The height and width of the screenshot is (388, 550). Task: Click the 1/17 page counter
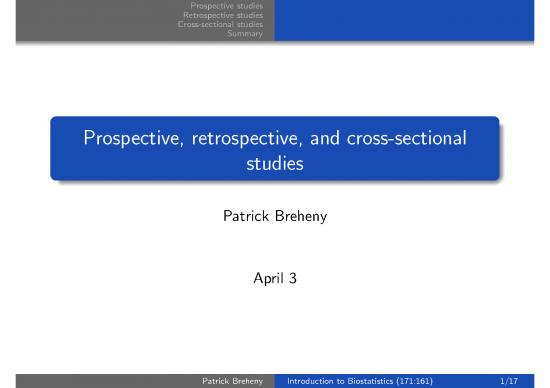point(509,381)
